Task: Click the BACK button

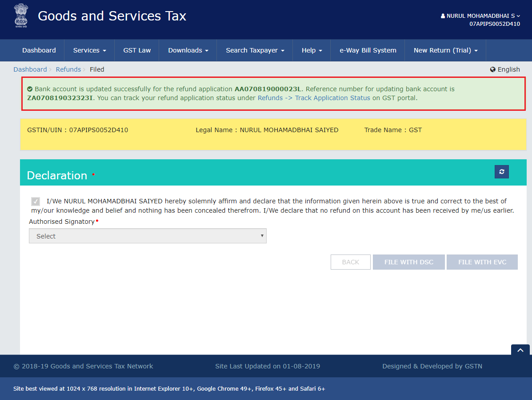Action: pos(351,262)
